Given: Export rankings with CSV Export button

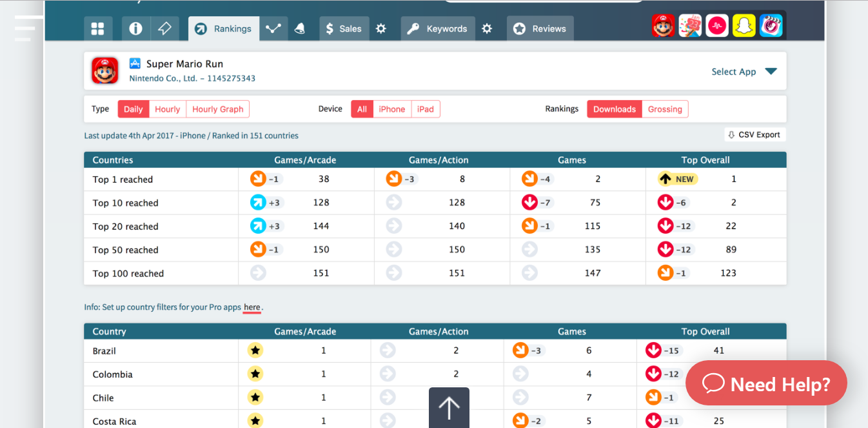Looking at the screenshot, I should 755,135.
